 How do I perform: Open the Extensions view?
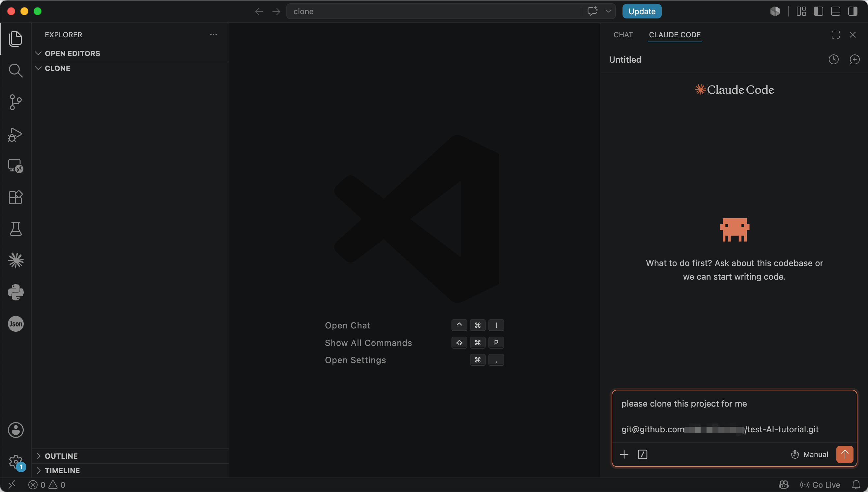(15, 197)
